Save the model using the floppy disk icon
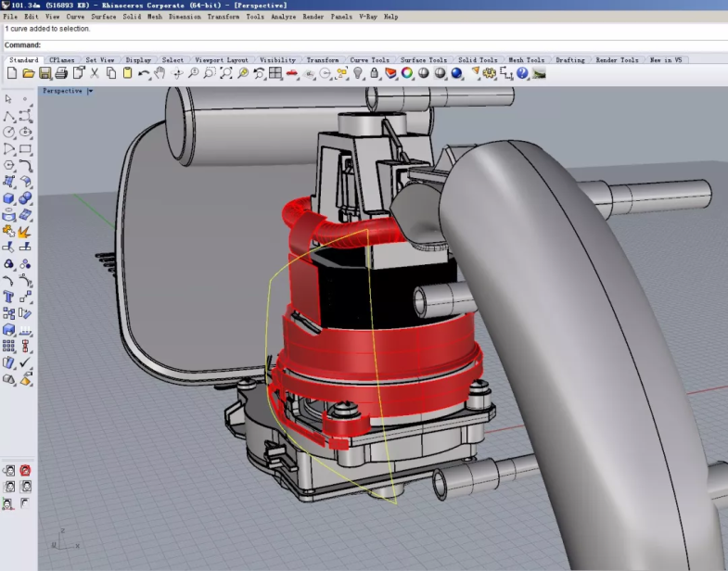This screenshot has height=571, width=728. [x=45, y=73]
